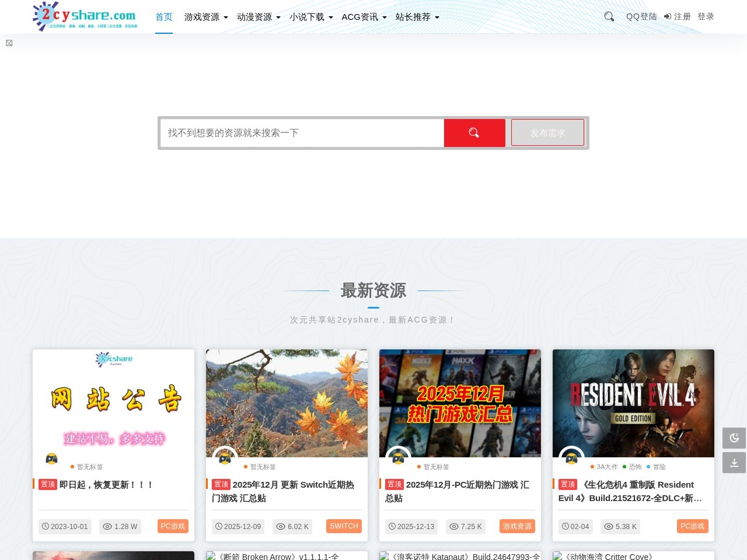Click the eye view count 1.28 W
This screenshot has width=747, height=560.
click(x=120, y=526)
